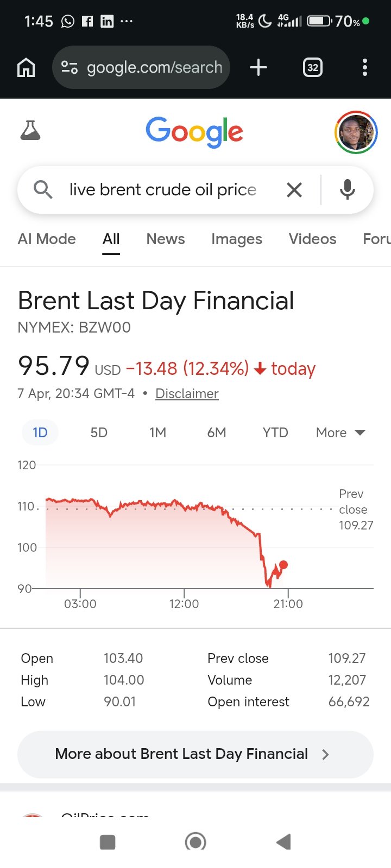Clear the search query with X
This screenshot has height=868, width=391.
click(x=294, y=190)
